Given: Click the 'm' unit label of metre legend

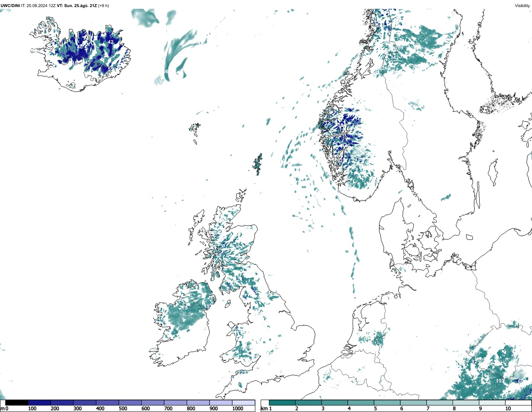Looking at the screenshot, I should (2, 409).
